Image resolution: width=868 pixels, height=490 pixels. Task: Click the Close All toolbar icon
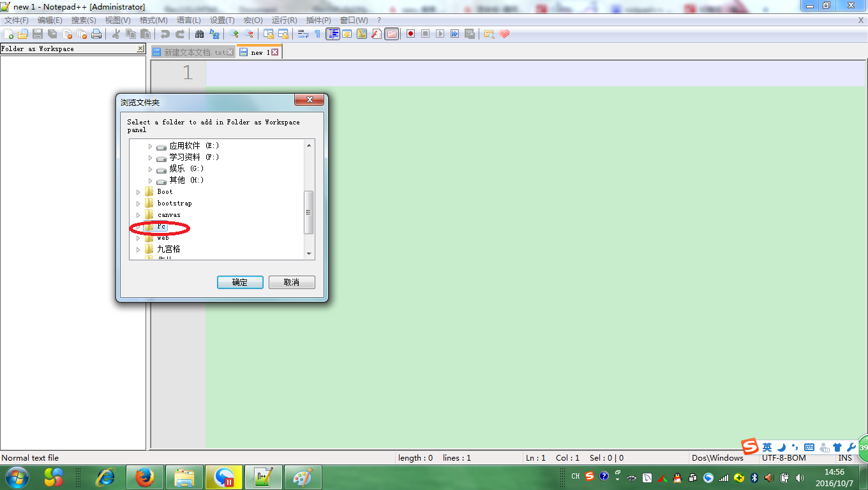tap(82, 34)
